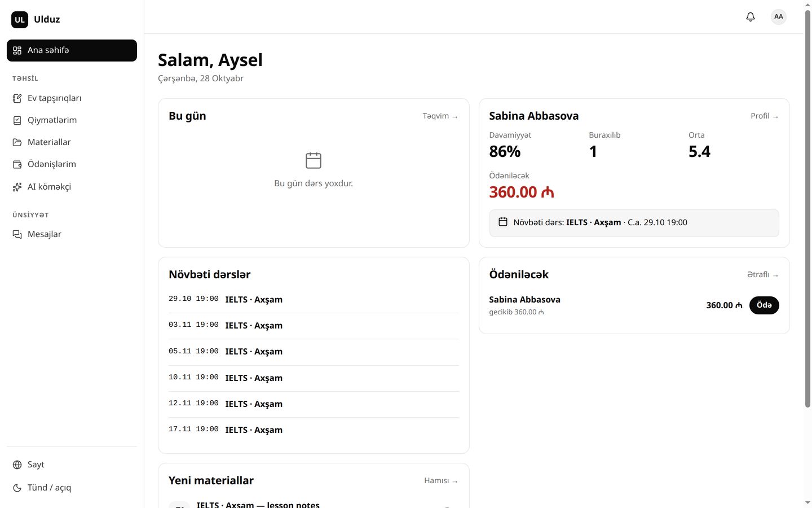The image size is (812, 508).
Task: Click the Növbəti dərs IELTS info banner
Action: (x=634, y=223)
